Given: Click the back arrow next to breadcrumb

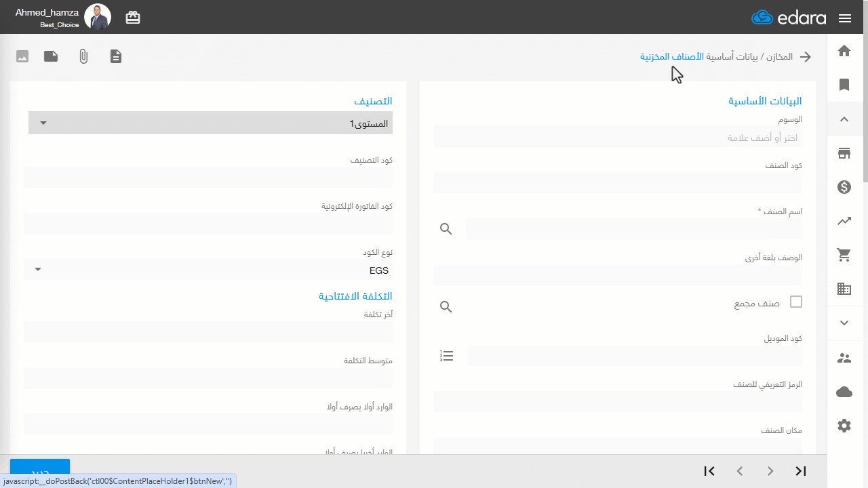Looking at the screenshot, I should 806,57.
